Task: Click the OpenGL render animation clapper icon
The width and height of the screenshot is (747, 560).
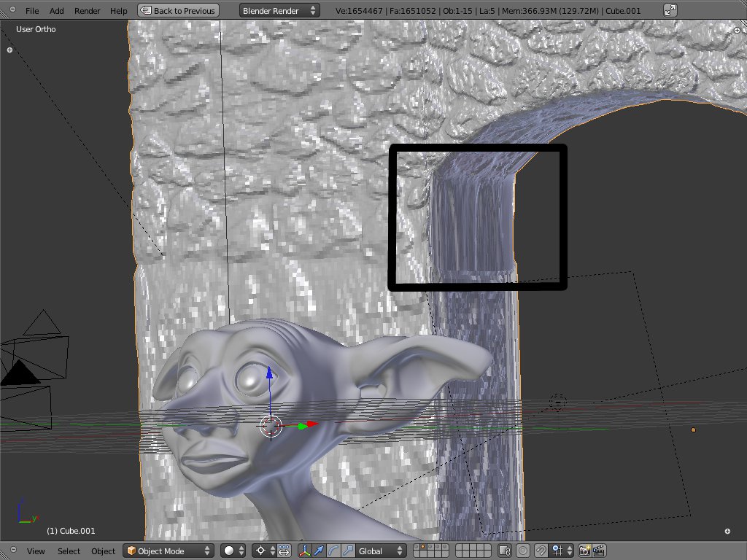Action: 599,551
